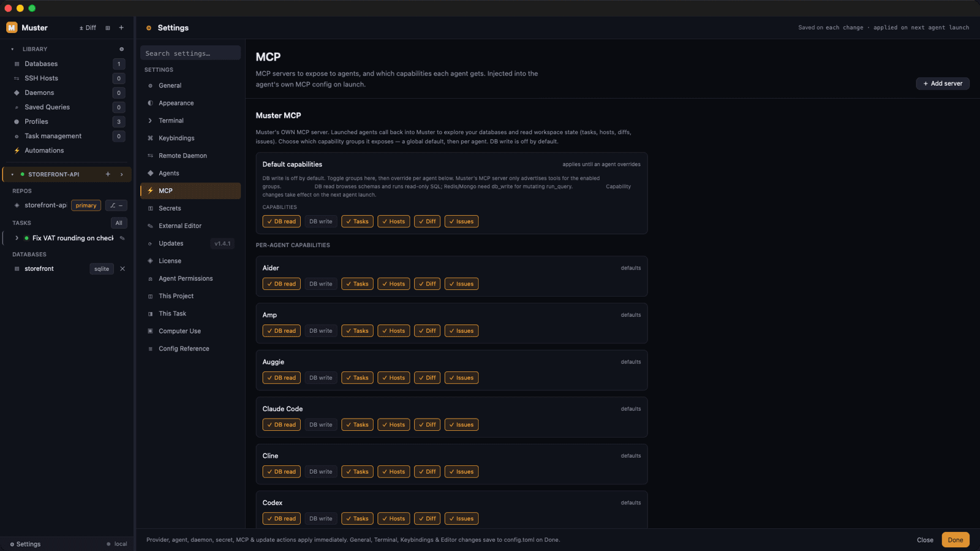The height and width of the screenshot is (551, 980).
Task: Toggle DB read in Default capabilities
Action: tap(282, 221)
